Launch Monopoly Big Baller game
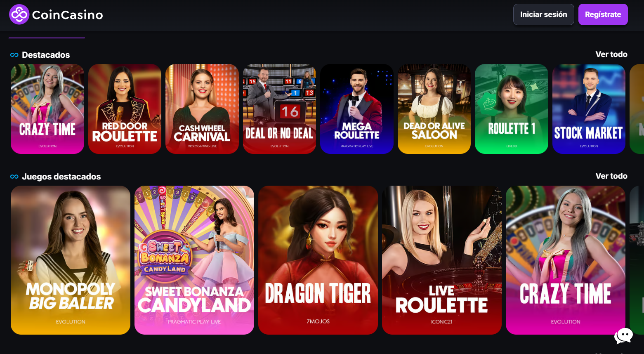644x354 pixels. pos(71,260)
